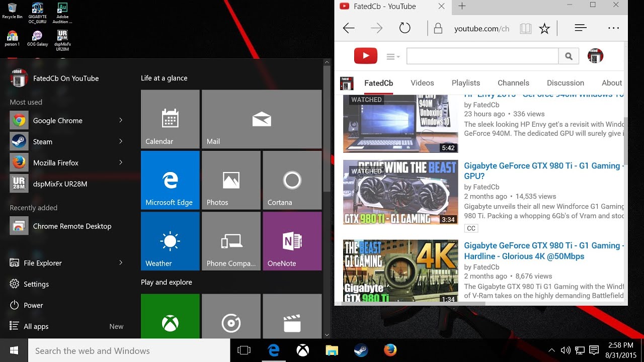Open All apps list
Screen dimensions: 644x362
pyautogui.click(x=36, y=326)
